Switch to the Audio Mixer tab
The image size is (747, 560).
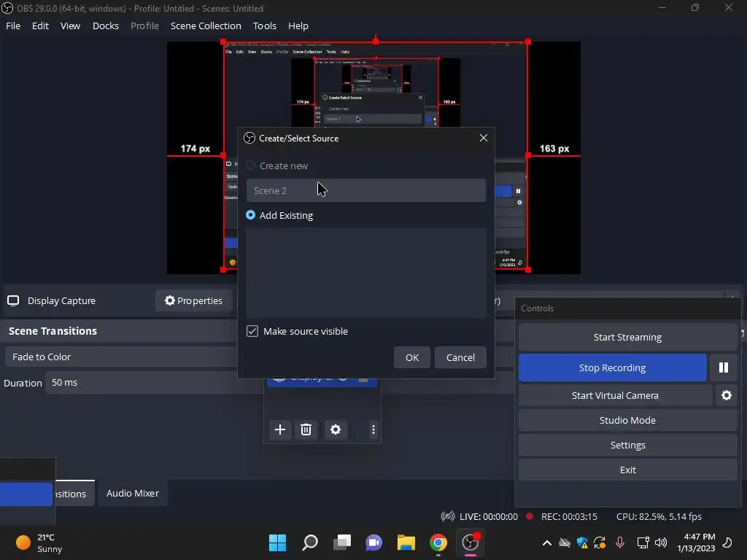pyautogui.click(x=133, y=494)
